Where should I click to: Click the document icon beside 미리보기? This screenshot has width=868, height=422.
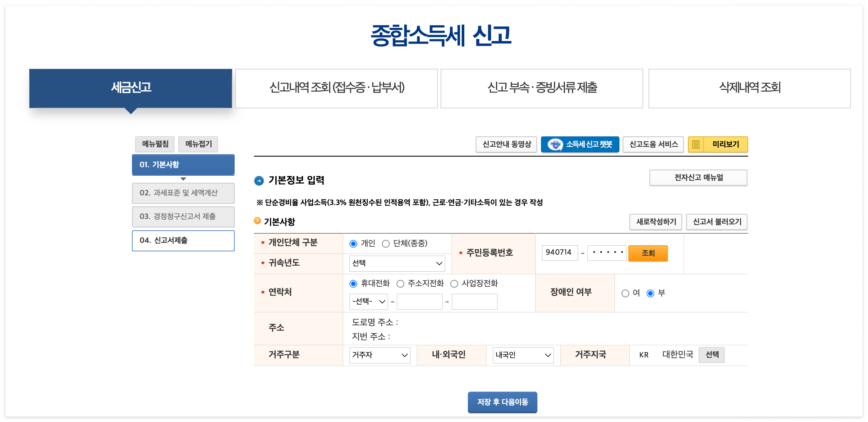[x=696, y=145]
